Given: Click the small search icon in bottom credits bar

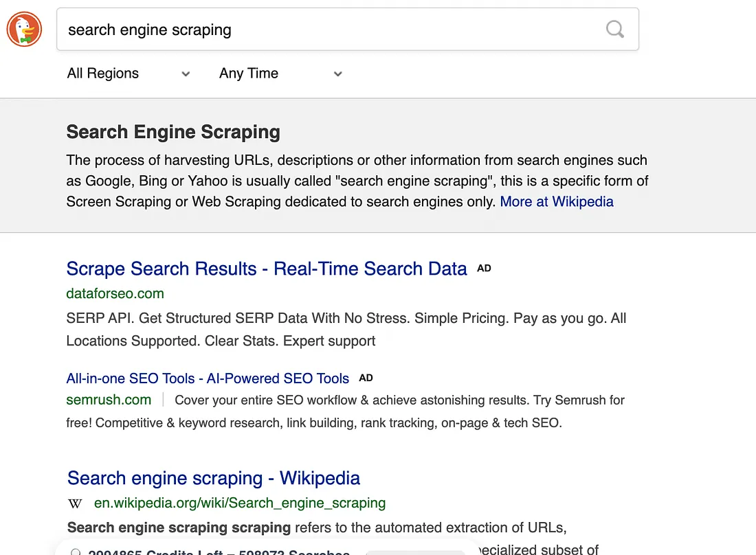Looking at the screenshot, I should click(76, 552).
